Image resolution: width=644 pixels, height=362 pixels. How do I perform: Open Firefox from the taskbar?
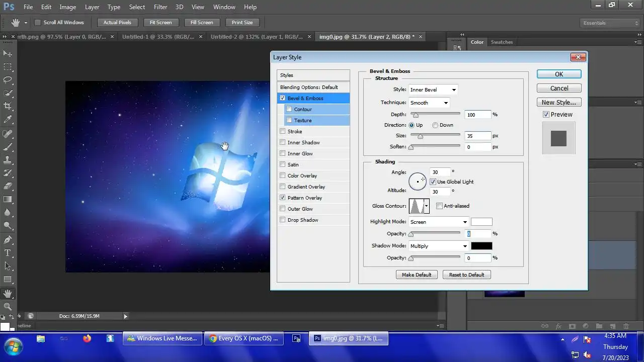tap(87, 338)
